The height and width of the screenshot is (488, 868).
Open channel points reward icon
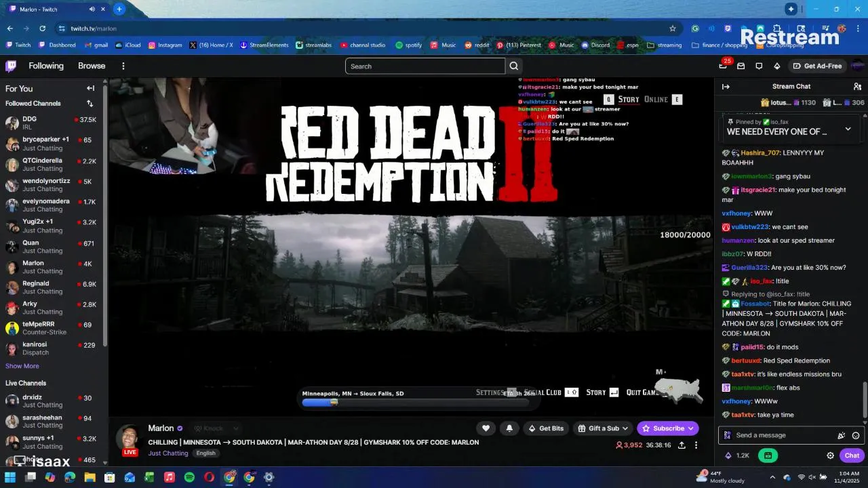(768, 455)
